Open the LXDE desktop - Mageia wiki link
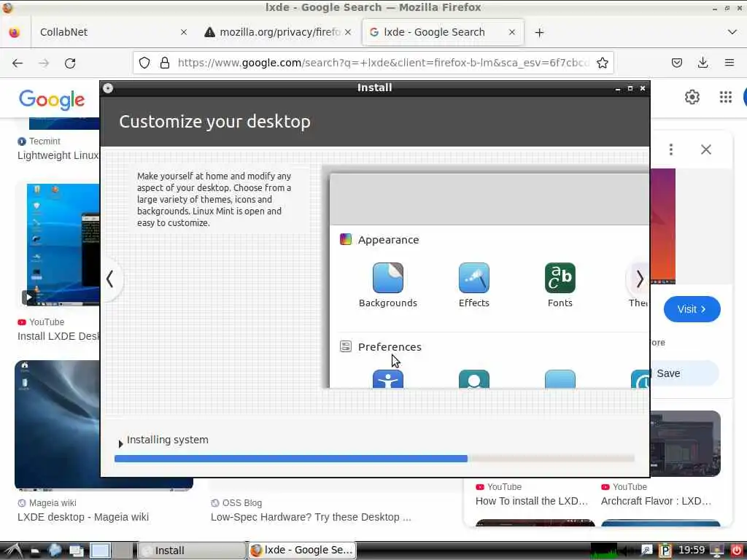This screenshot has height=560, width=747. [83, 517]
